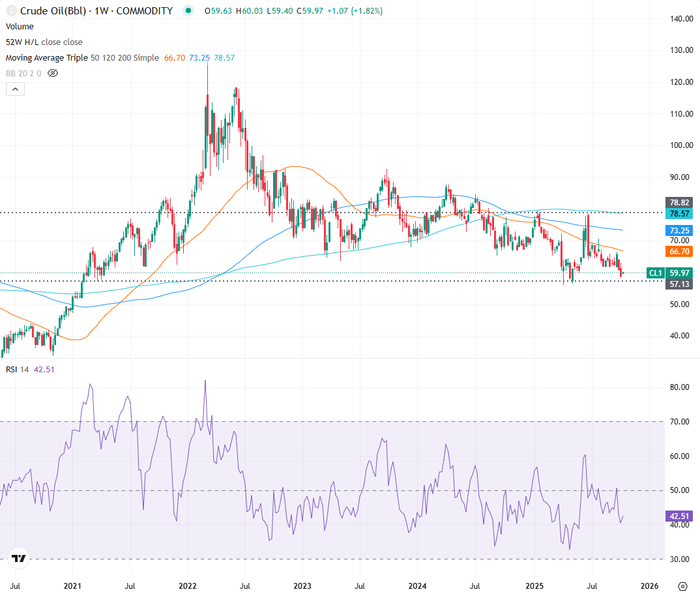700x594 pixels.
Task: Collapse the indicator legend with chevron button
Action: pos(15,90)
